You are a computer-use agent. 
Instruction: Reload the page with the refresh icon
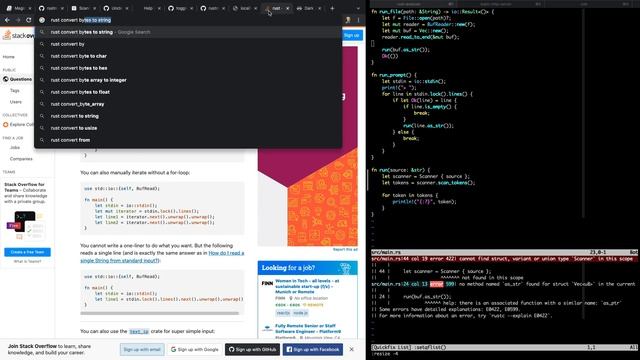coord(29,20)
